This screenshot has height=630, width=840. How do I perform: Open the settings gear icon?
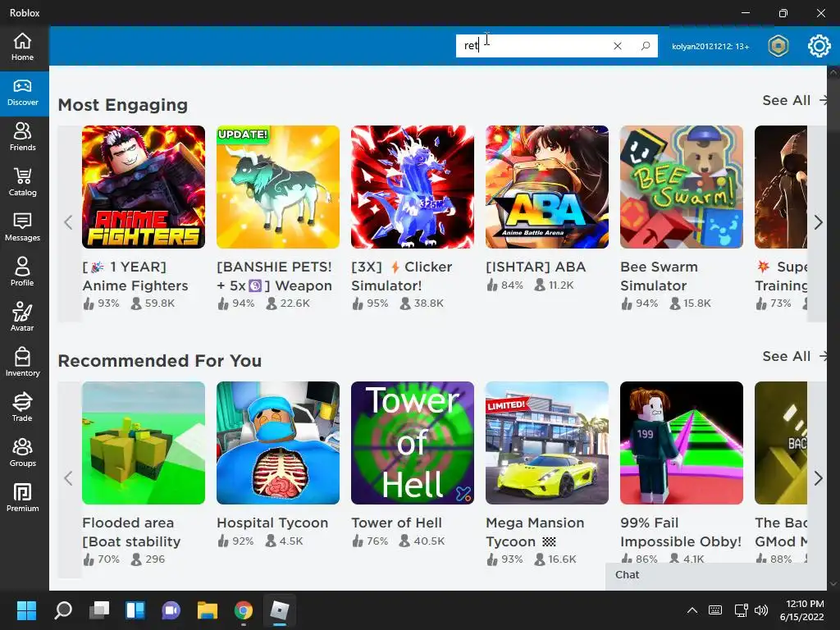coord(819,46)
